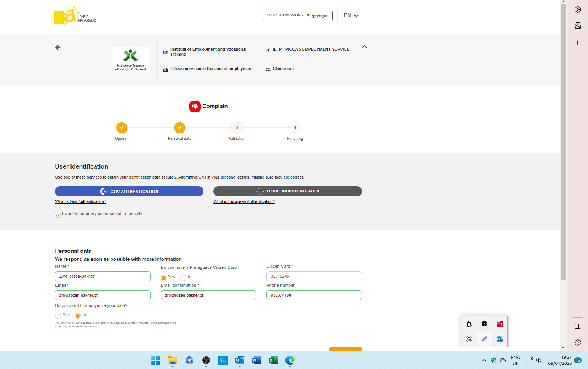This screenshot has height=369, width=588.
Task: Open OBS Studio from the taskbar
Action: click(x=206, y=360)
